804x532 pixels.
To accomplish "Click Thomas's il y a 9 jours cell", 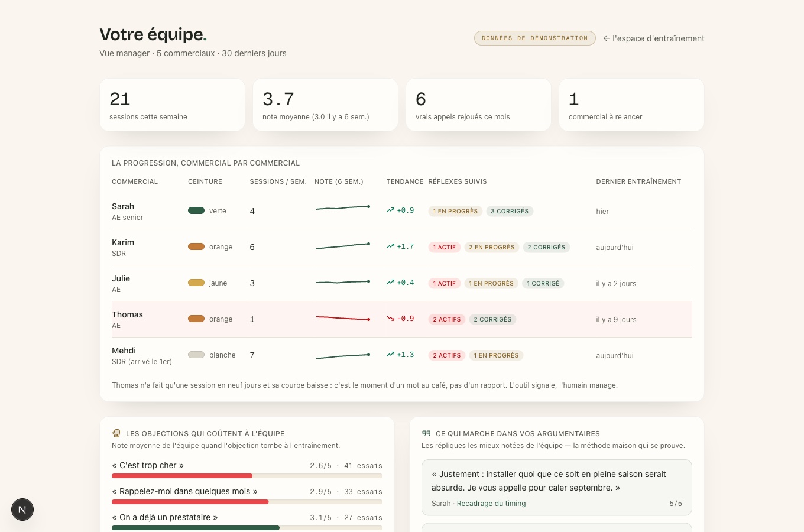I will pyautogui.click(x=616, y=319).
